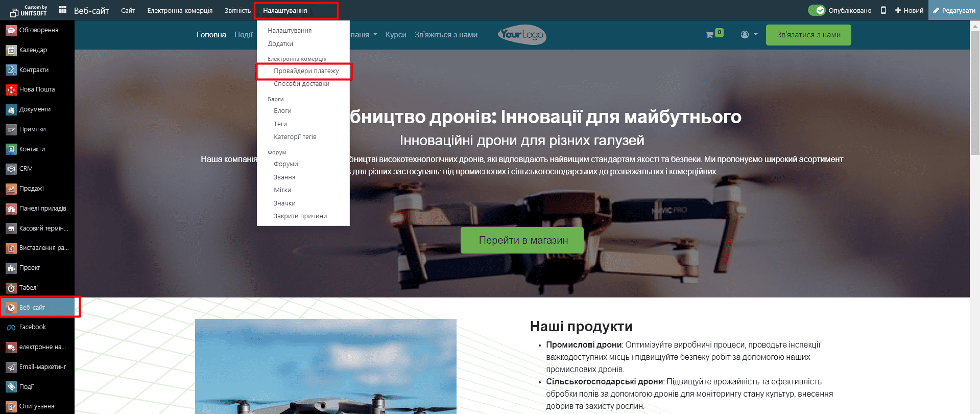Click the YourLogo site logo
The width and height of the screenshot is (980, 414).
[522, 35]
